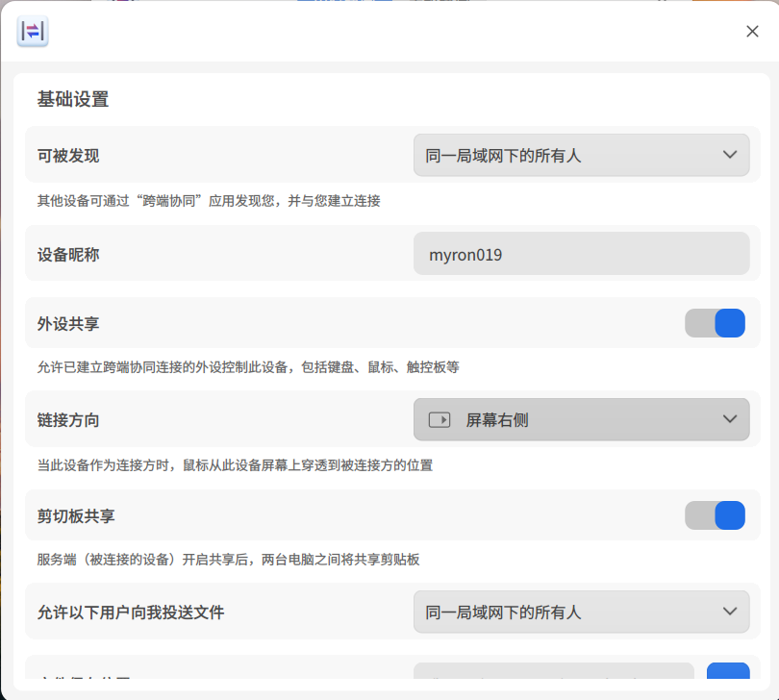Image resolution: width=779 pixels, height=700 pixels.
Task: Open the 可被发现 discoverability dropdown
Action: (581, 155)
